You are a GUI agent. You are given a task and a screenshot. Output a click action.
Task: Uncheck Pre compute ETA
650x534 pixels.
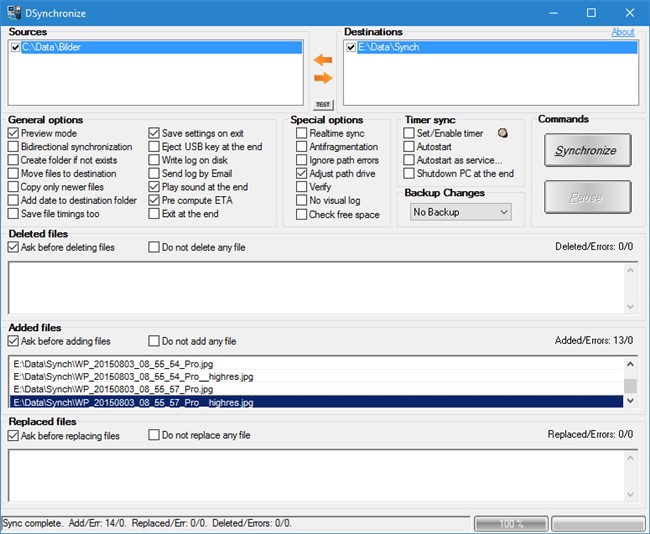154,200
